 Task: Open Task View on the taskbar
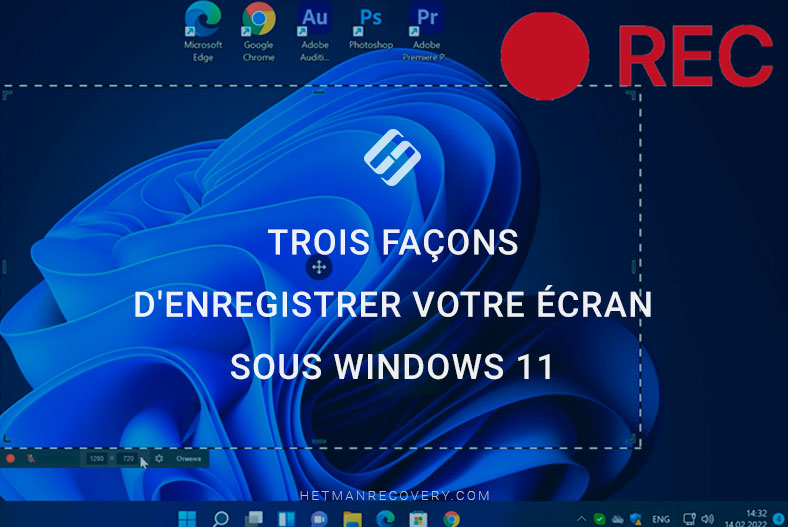[254, 518]
